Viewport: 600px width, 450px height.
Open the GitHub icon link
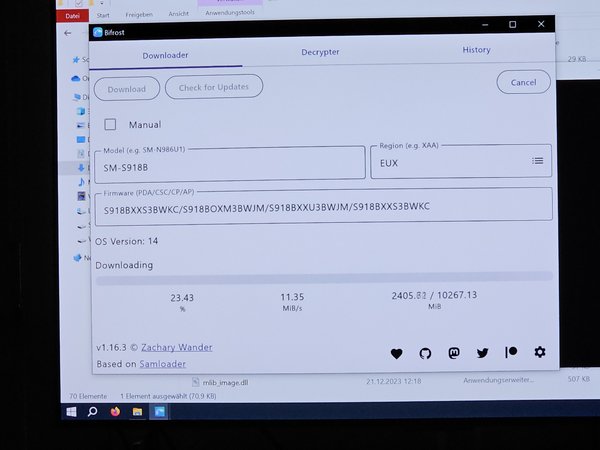(425, 354)
